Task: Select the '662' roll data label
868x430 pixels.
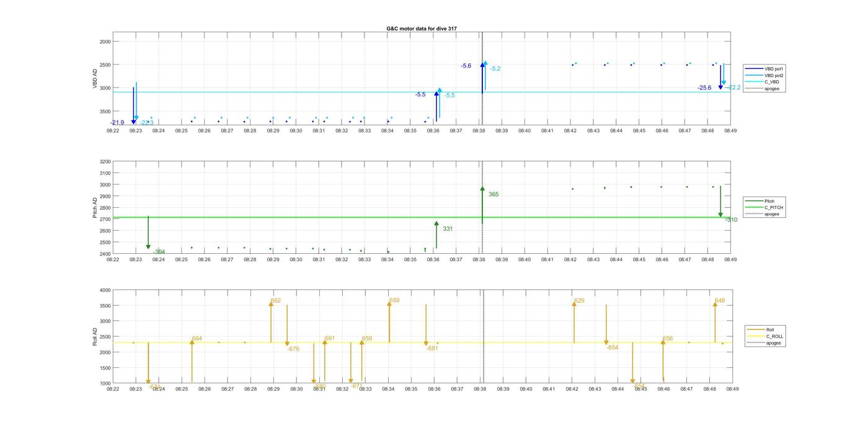Action: click(276, 301)
